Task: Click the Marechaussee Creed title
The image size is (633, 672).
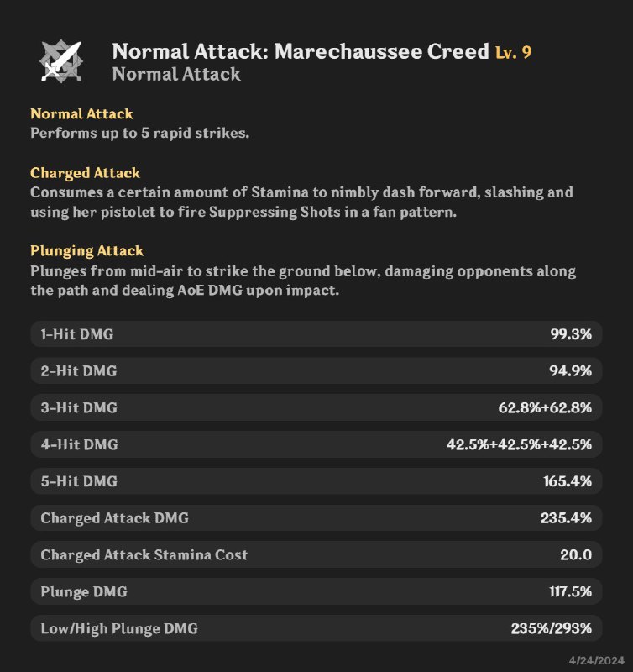Action: click(x=300, y=51)
